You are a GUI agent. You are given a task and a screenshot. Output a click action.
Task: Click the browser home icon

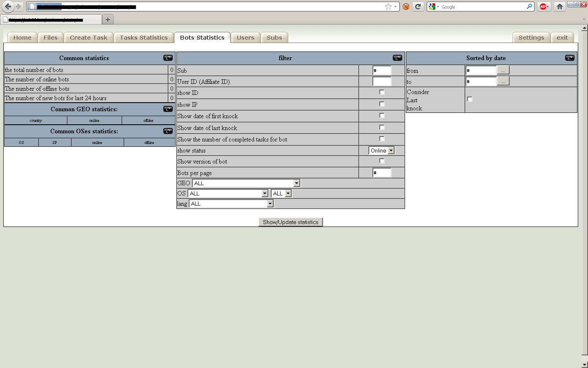coord(560,7)
